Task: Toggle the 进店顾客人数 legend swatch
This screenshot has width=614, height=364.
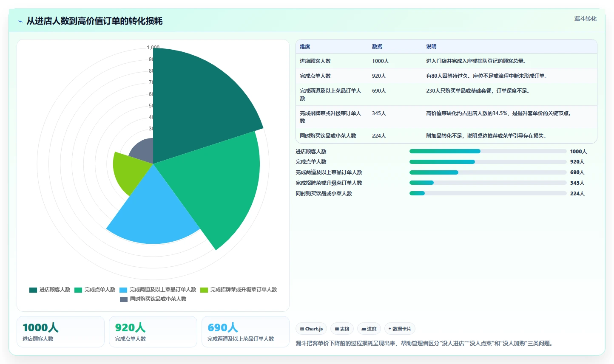Action: [33, 290]
